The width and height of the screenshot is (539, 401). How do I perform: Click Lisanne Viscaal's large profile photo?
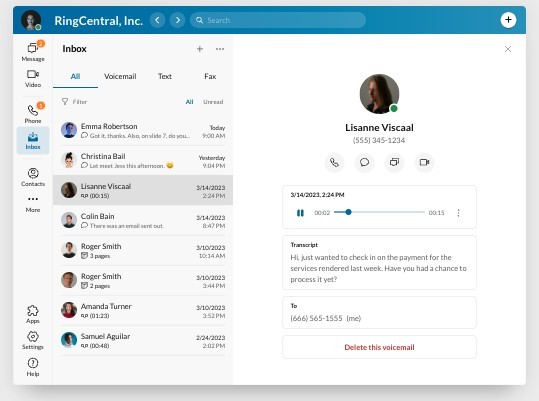click(x=379, y=94)
